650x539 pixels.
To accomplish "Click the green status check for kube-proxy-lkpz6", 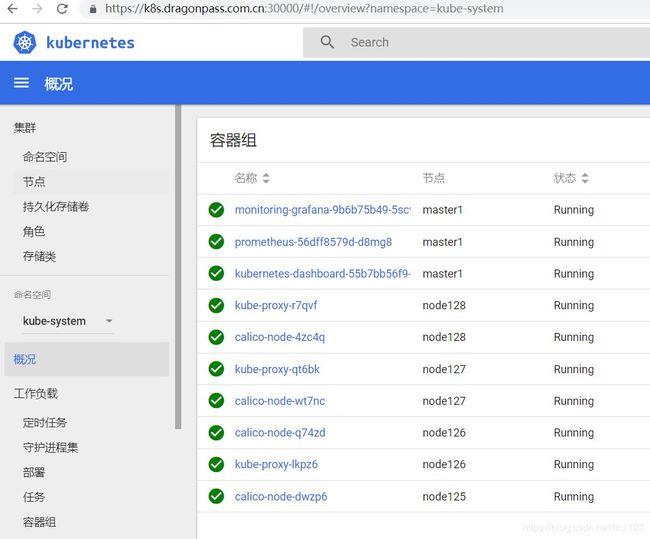I will (216, 464).
